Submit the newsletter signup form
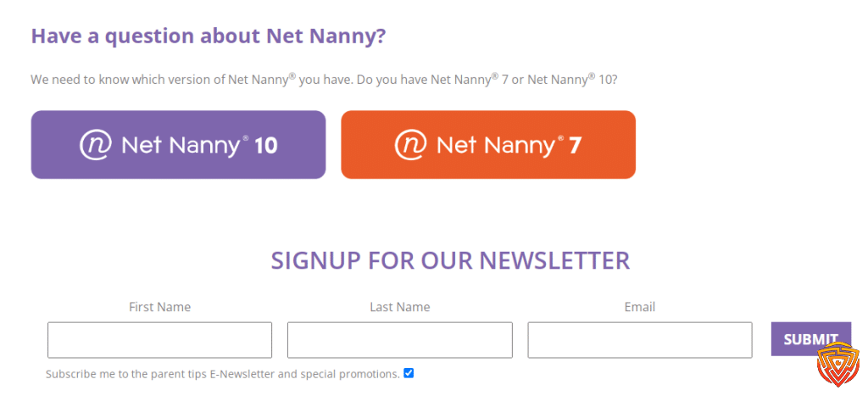 [811, 339]
